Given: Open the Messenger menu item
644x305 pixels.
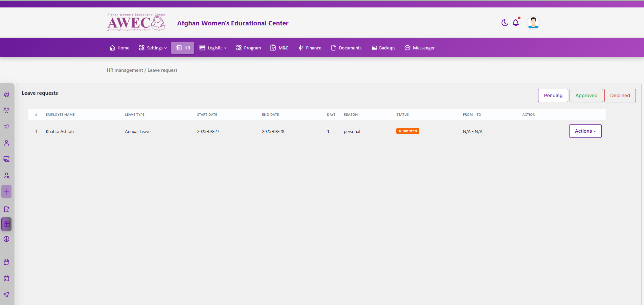Looking at the screenshot, I should click(420, 48).
